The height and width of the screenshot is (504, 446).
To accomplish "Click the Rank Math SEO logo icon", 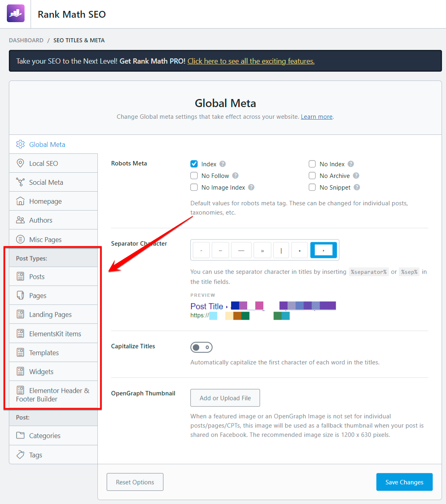I will point(16,14).
